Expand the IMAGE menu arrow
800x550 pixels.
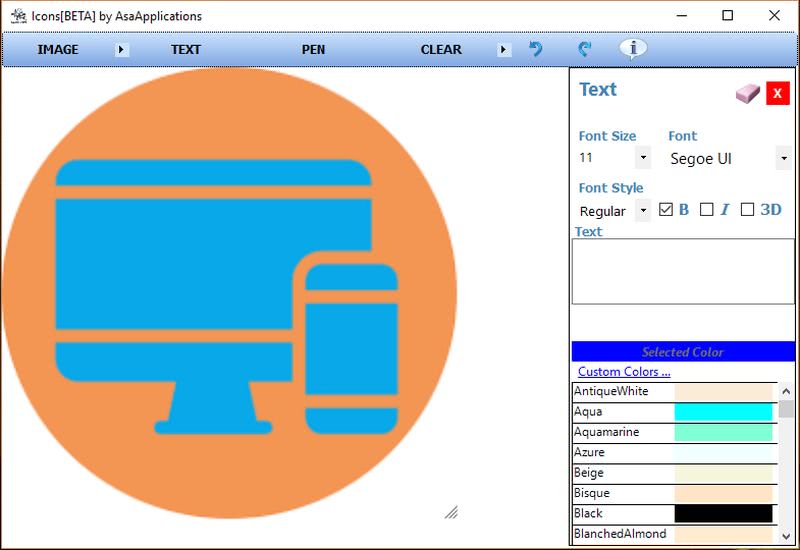point(122,49)
